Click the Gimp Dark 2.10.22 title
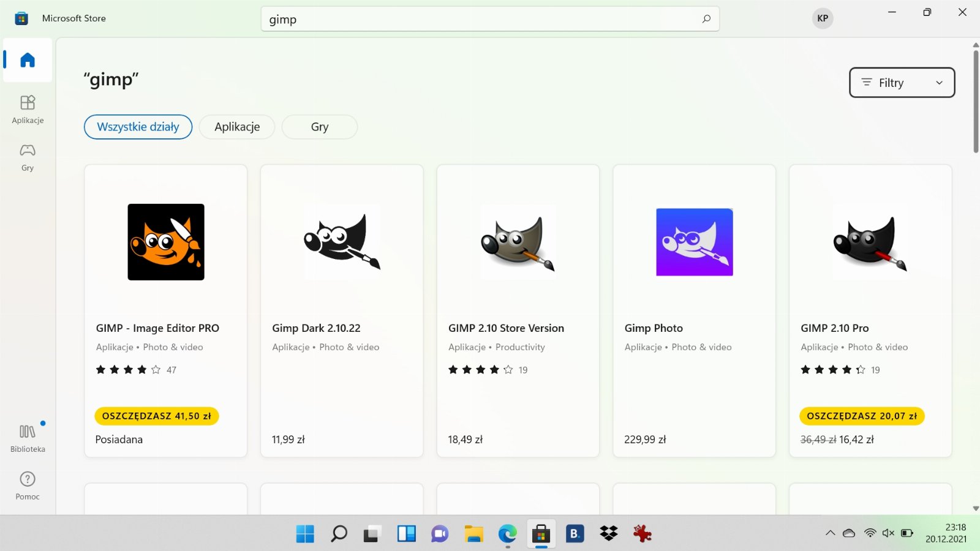 316,328
